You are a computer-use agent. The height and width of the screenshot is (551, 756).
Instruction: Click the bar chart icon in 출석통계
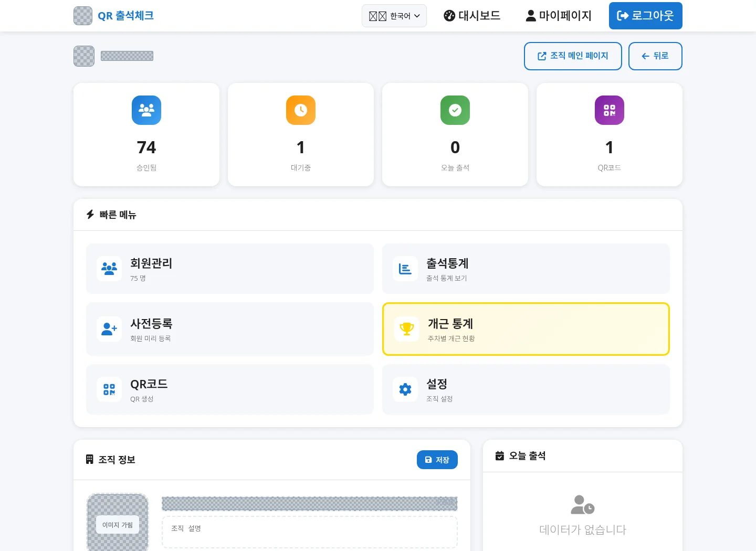point(405,269)
